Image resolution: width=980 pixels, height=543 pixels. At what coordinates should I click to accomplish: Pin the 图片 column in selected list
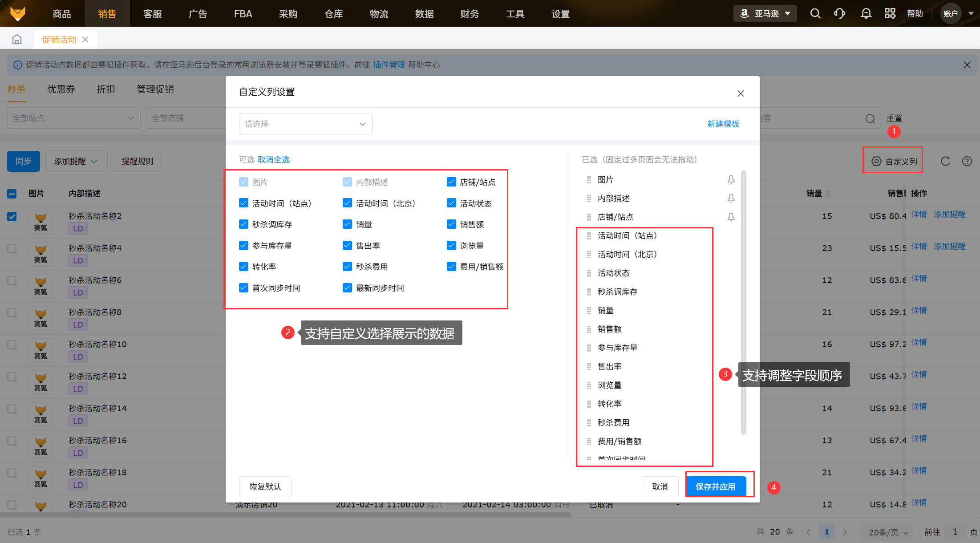coord(731,180)
